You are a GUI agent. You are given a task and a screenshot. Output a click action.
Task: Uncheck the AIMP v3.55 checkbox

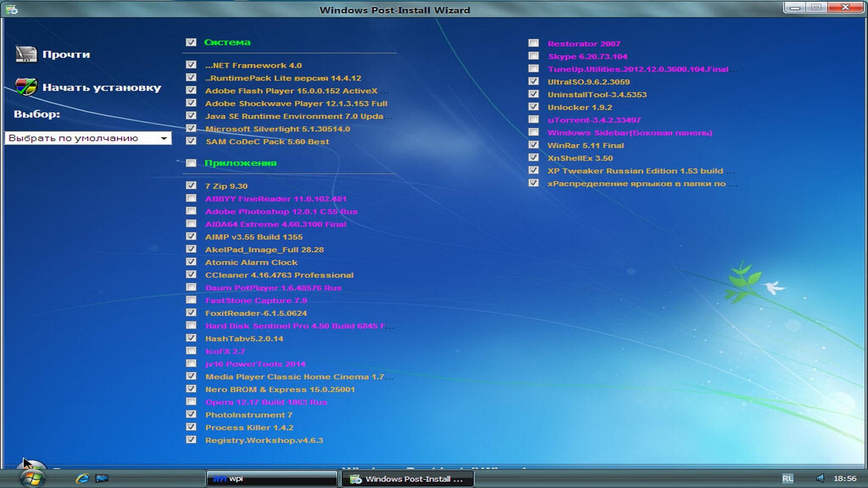tap(191, 236)
